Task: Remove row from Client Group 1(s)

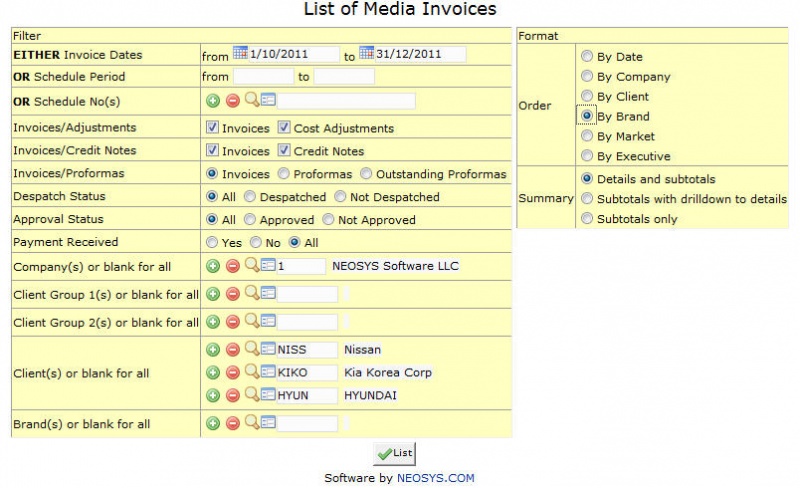Action: [x=233, y=294]
